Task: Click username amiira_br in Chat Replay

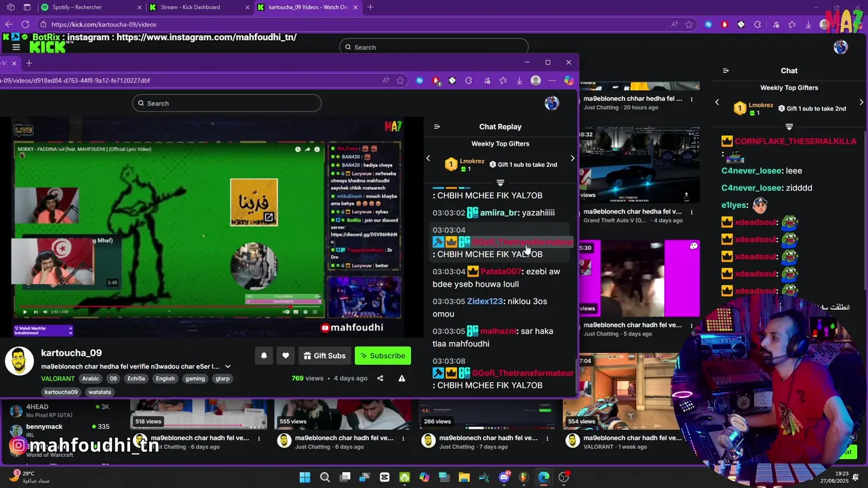Action: tap(499, 213)
